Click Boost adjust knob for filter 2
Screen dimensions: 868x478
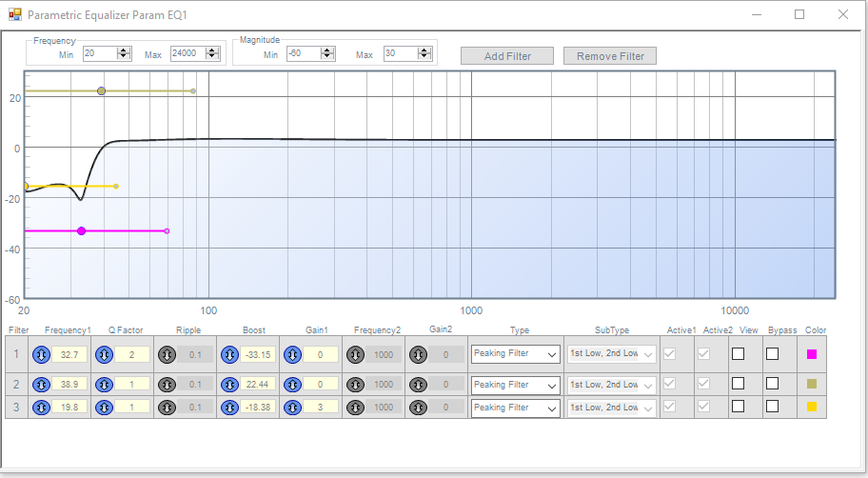(x=229, y=385)
